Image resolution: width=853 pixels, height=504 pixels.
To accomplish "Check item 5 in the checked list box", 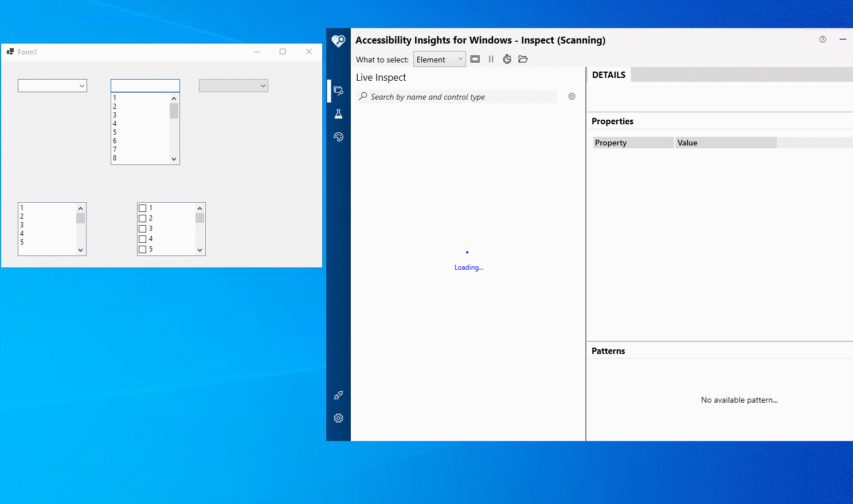I will (x=143, y=249).
